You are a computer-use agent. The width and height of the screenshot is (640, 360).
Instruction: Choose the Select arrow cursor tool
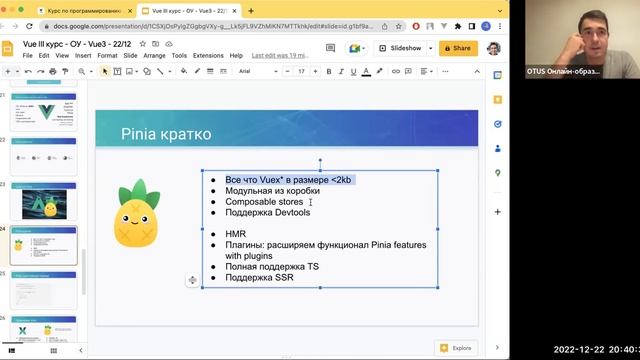(105, 71)
